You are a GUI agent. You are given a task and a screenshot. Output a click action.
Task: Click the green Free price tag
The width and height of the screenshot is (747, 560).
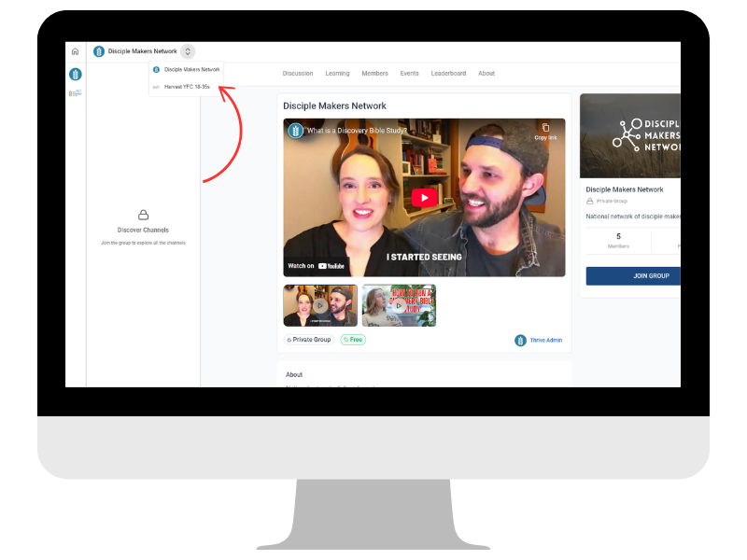click(x=353, y=340)
